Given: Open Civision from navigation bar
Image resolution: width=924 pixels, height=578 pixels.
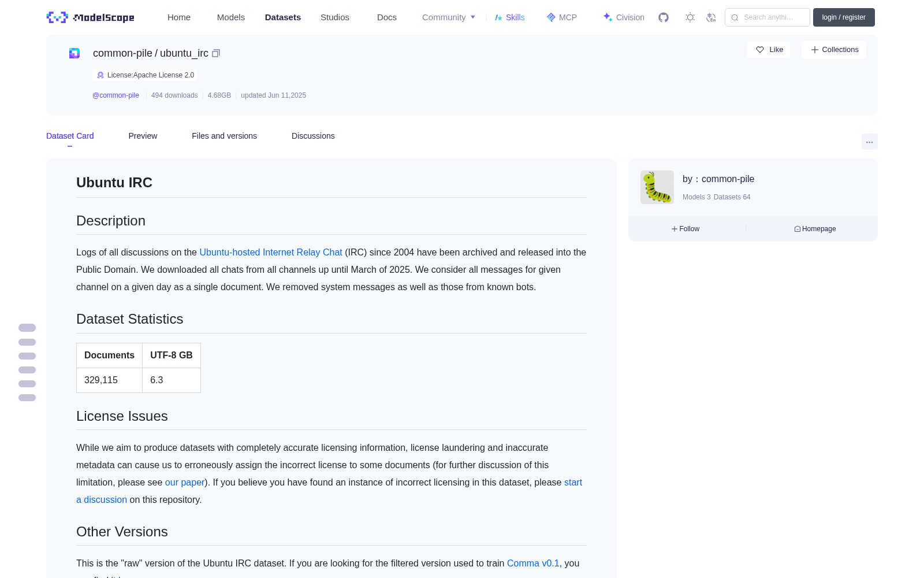Looking at the screenshot, I should (624, 17).
